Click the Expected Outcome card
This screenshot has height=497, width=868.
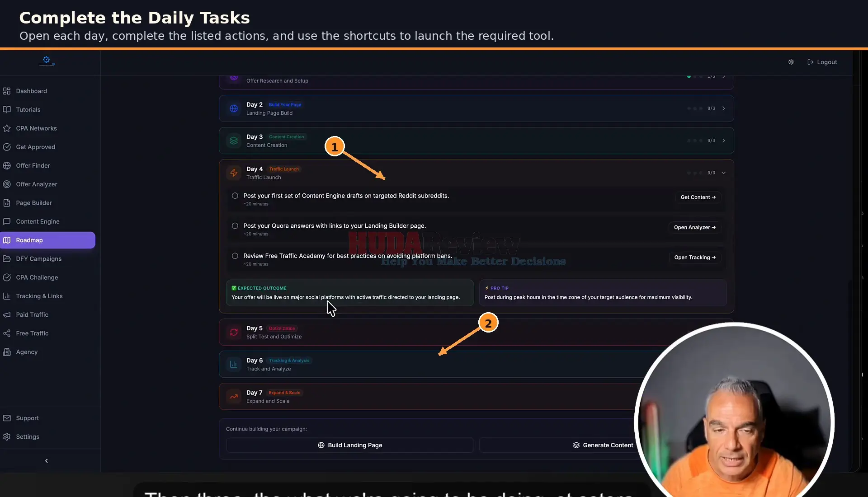(350, 293)
